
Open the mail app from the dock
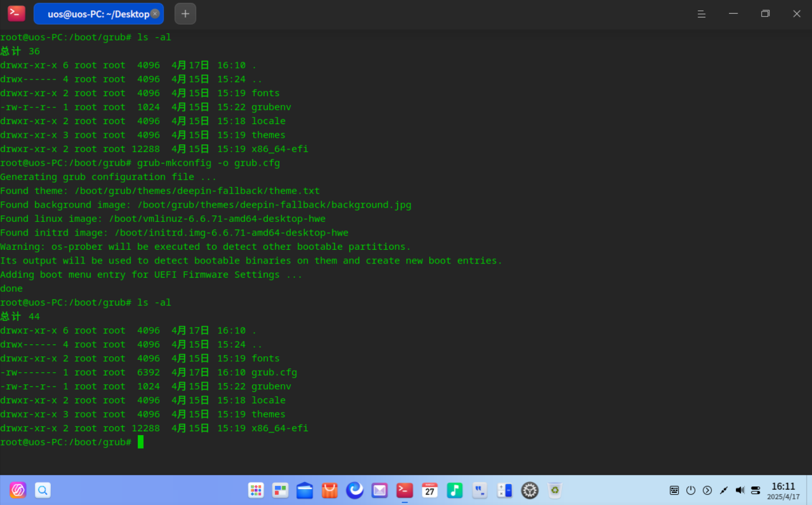pos(379,490)
